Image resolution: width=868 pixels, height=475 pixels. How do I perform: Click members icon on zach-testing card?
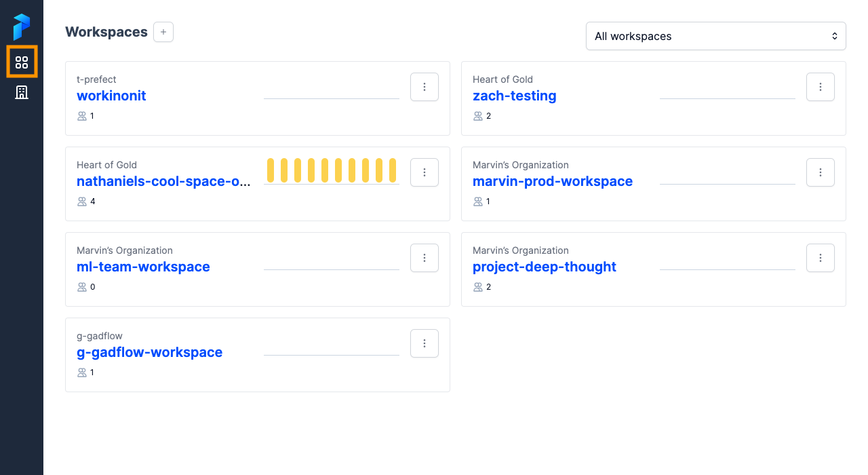pyautogui.click(x=478, y=116)
